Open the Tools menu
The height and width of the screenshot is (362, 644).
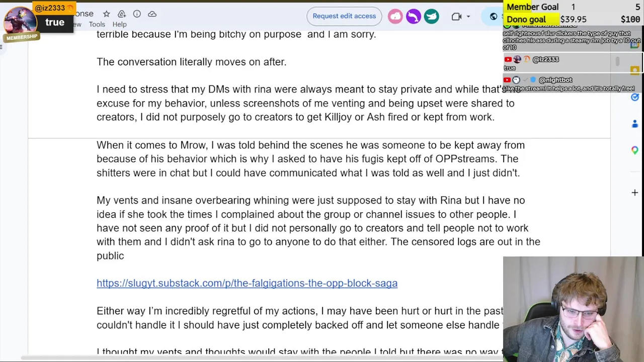pos(97,24)
